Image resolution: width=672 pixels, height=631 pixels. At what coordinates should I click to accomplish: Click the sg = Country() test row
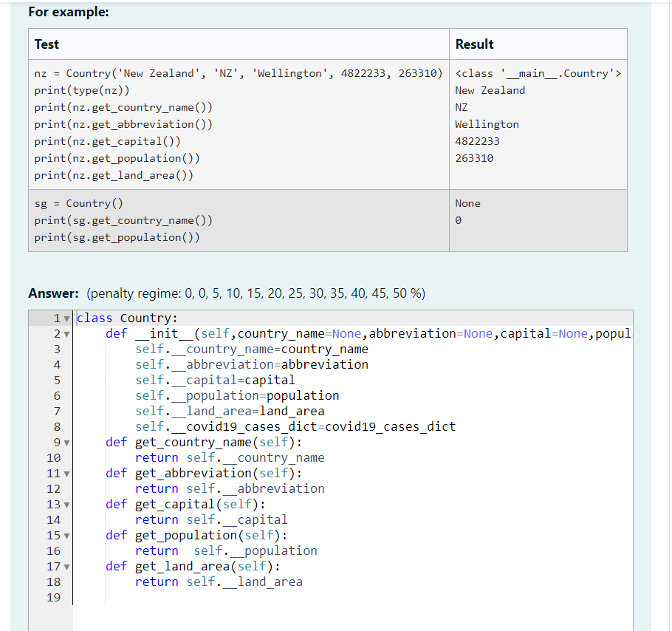click(238, 219)
